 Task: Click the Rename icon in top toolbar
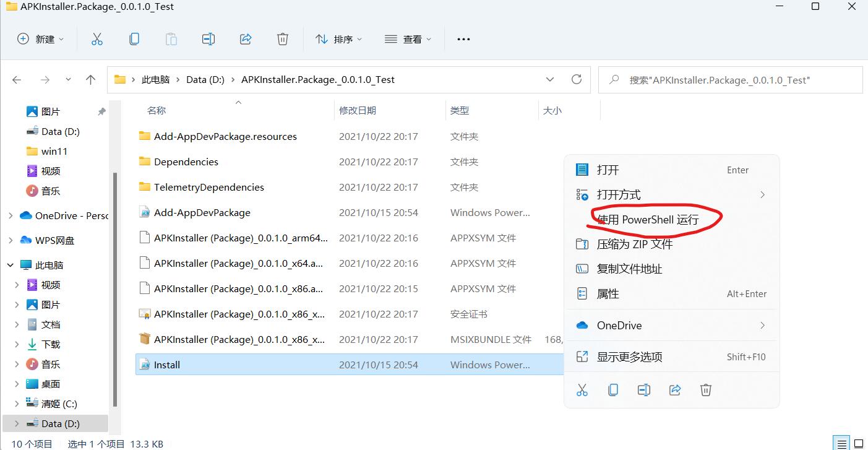208,39
